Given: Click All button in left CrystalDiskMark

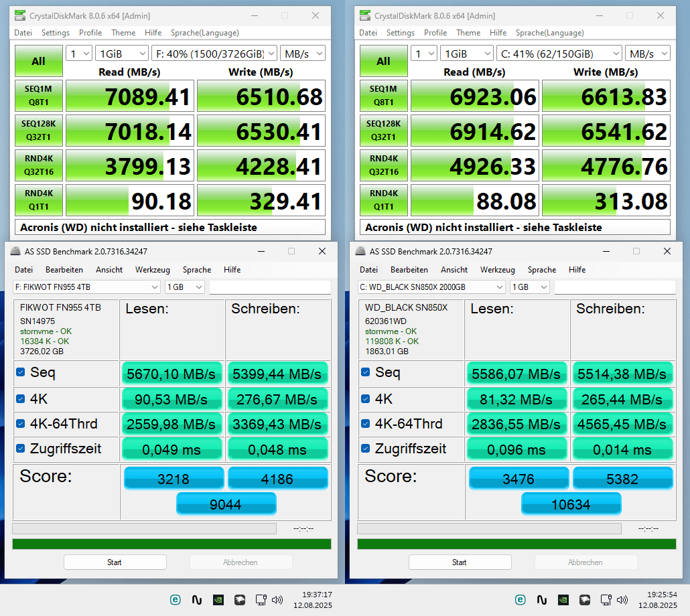Looking at the screenshot, I should 38,61.
